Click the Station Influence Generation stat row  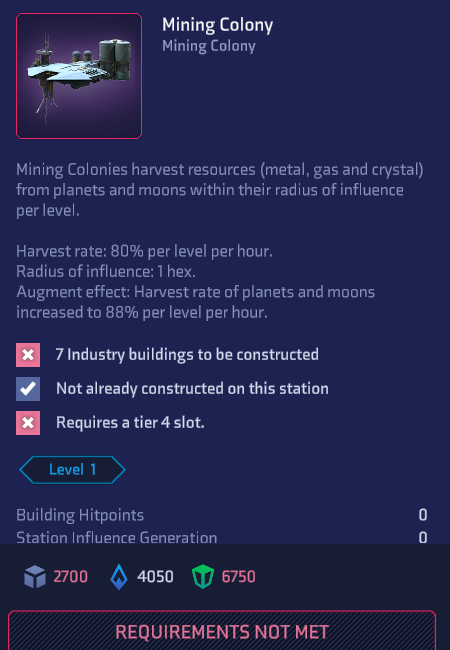[x=222, y=537]
